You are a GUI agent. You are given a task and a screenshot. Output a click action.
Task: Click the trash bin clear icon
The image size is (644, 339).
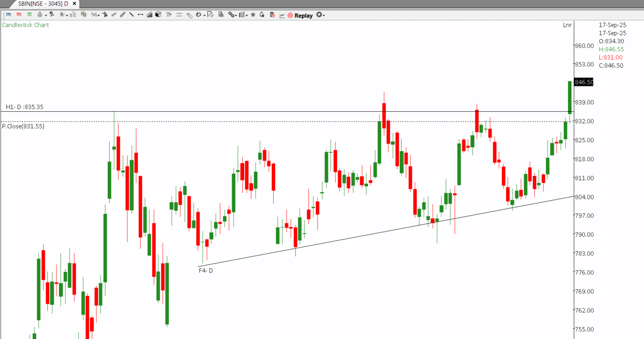click(272, 15)
